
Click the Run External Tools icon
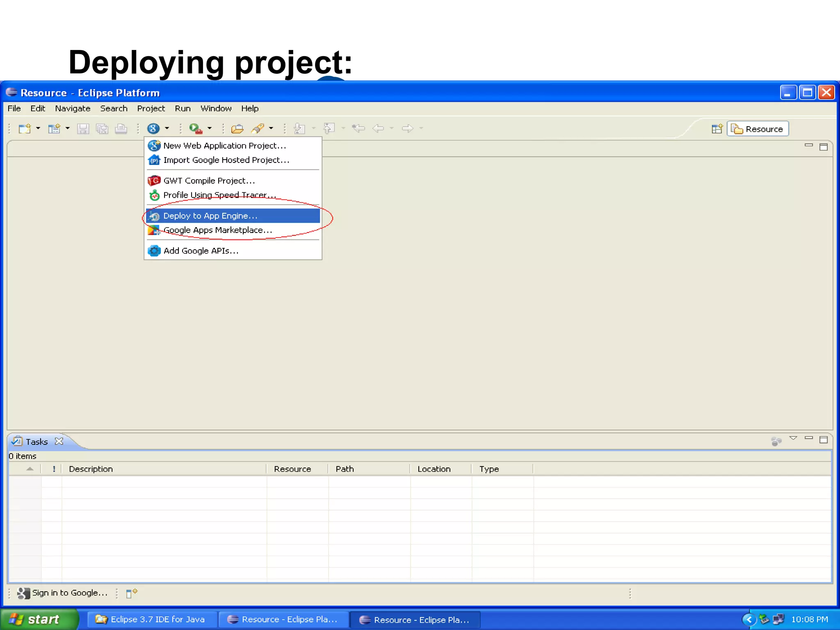click(x=196, y=129)
